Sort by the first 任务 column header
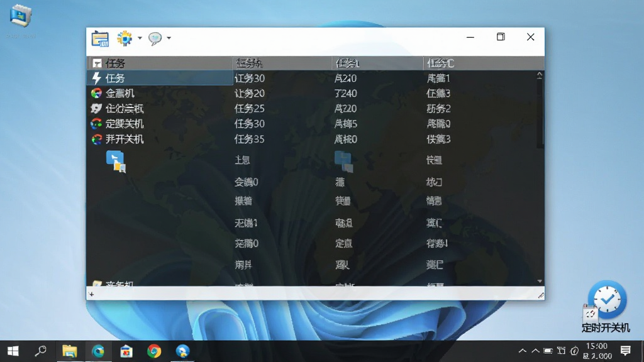This screenshot has width=644, height=362. (x=160, y=63)
